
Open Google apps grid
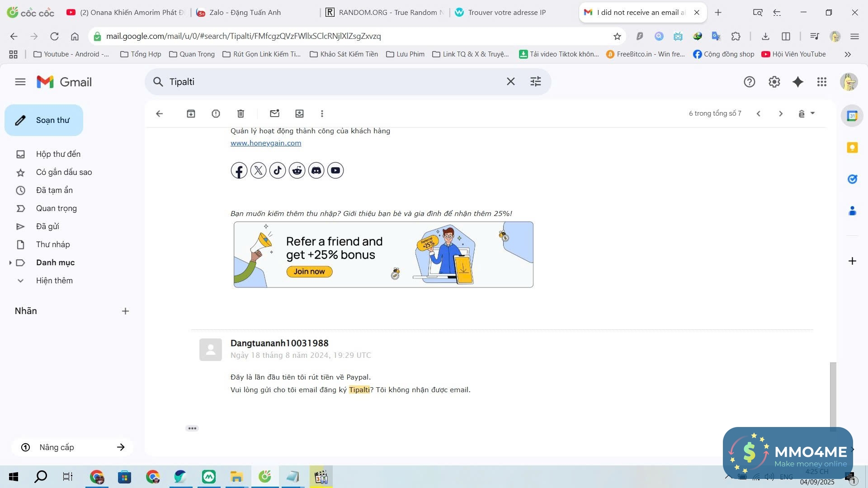click(x=821, y=82)
